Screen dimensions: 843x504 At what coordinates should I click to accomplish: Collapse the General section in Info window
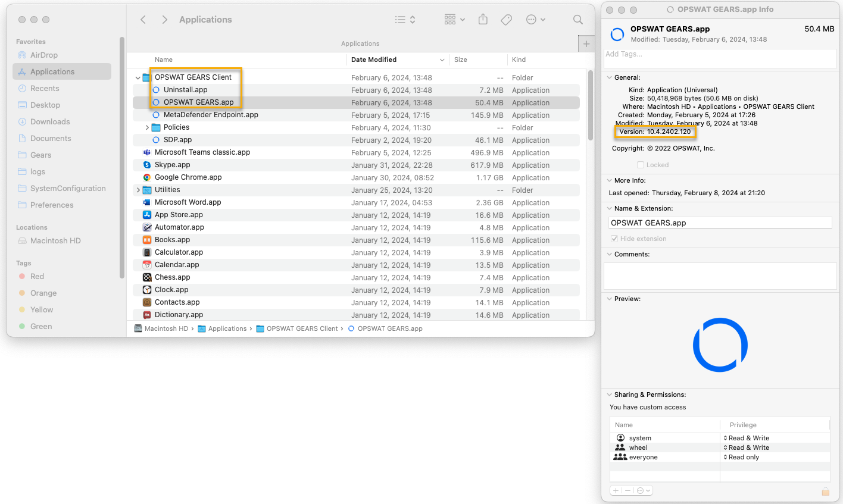coord(609,77)
